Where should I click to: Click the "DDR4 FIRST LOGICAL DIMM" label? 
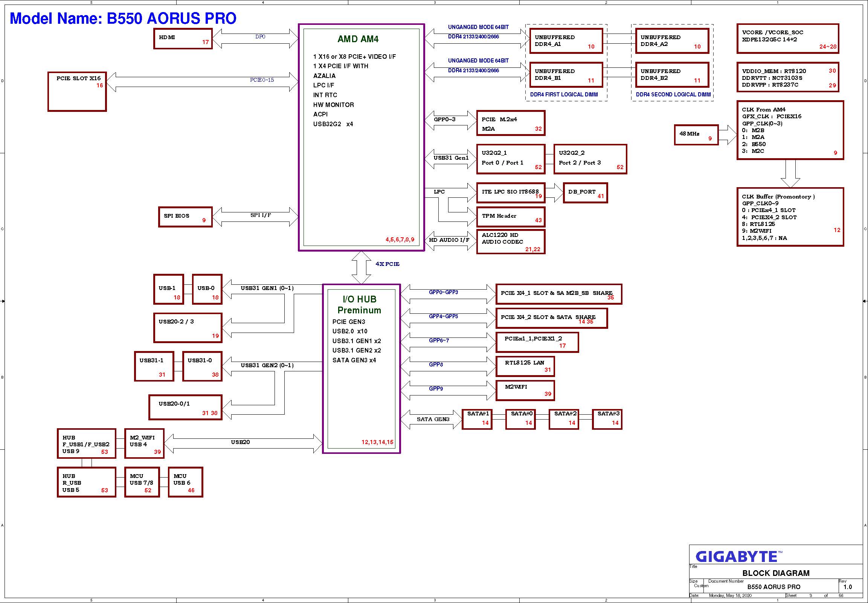pyautogui.click(x=564, y=95)
